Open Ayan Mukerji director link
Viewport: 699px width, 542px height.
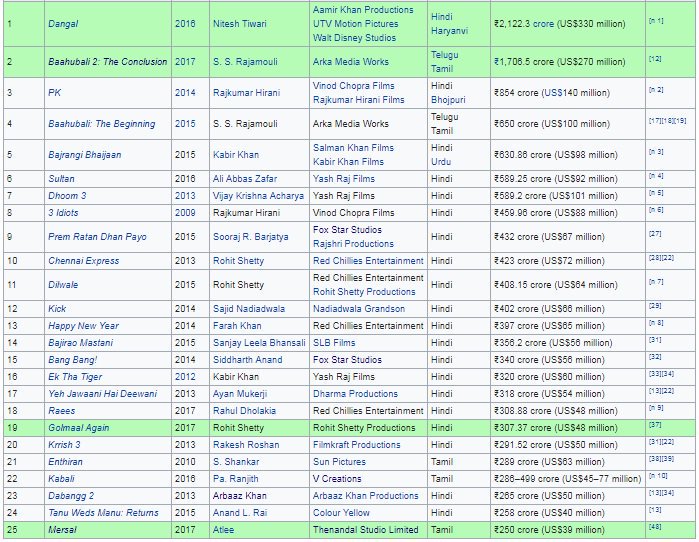[x=240, y=394]
